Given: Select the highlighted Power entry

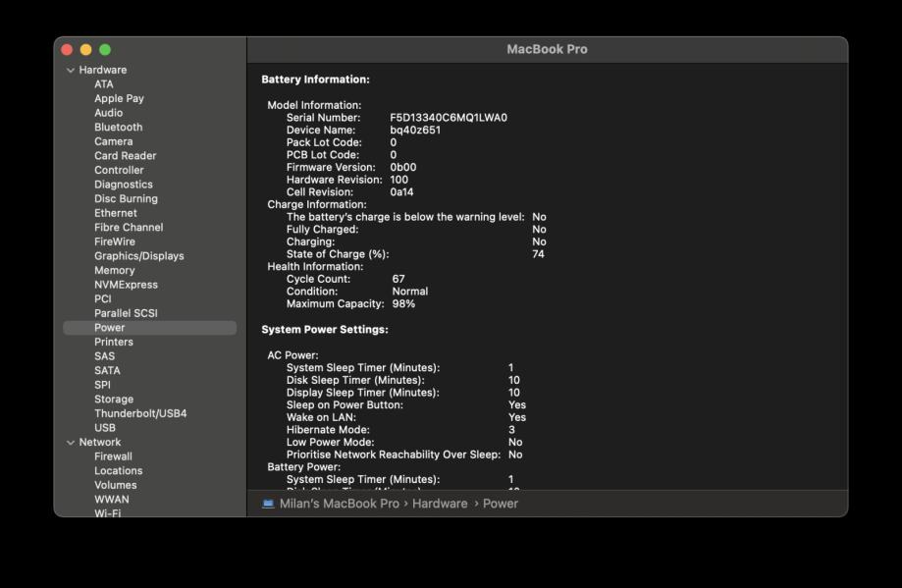Looking at the screenshot, I should point(149,328).
